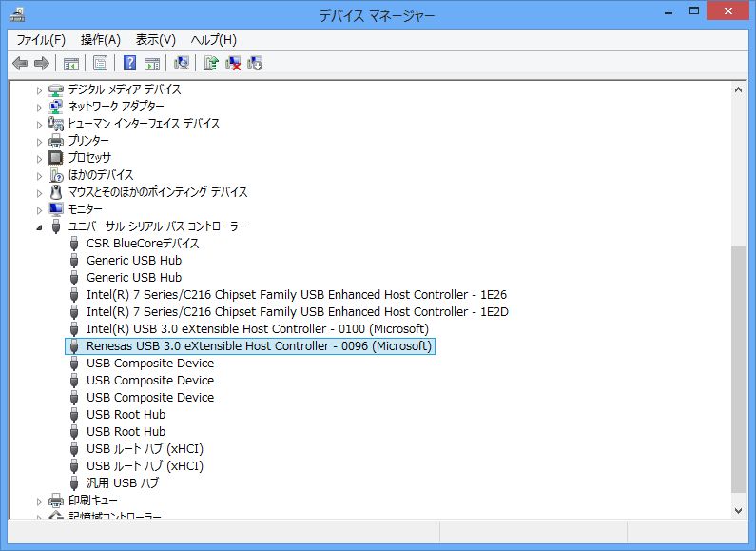Click the デジタル メディア デバイス category icon
Screen dimensions: 756x551
(x=56, y=89)
